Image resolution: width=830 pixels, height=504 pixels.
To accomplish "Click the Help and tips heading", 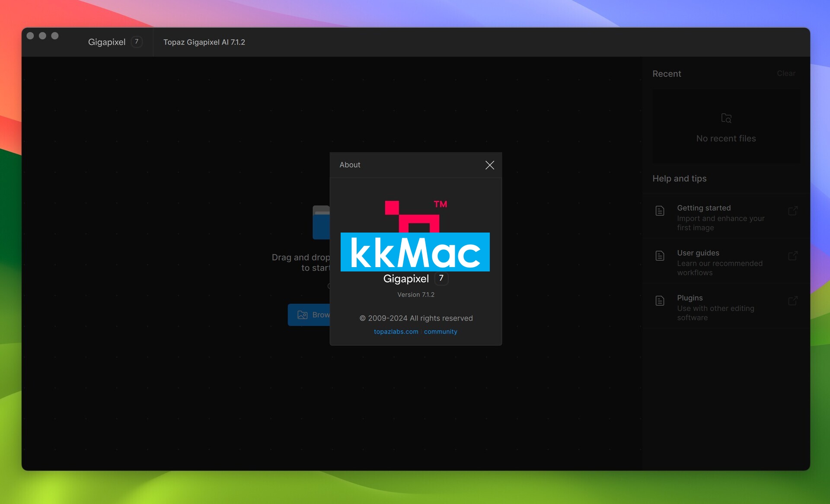I will pyautogui.click(x=679, y=179).
